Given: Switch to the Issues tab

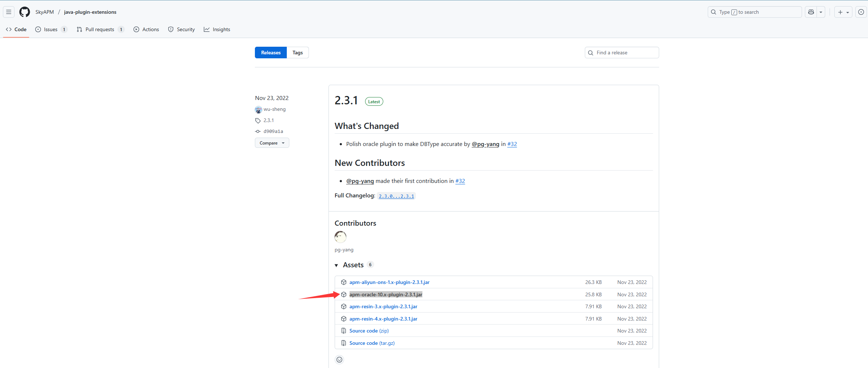Looking at the screenshot, I should tap(51, 29).
